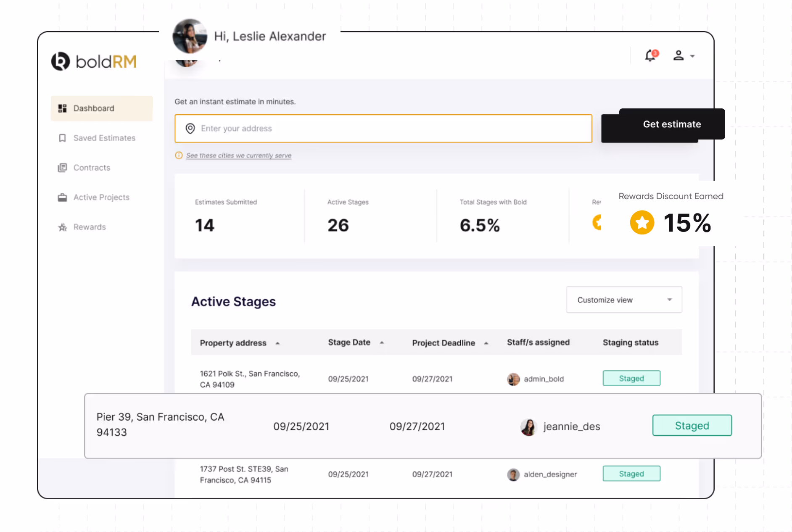Sort by Project Deadline column arrow

click(486, 343)
